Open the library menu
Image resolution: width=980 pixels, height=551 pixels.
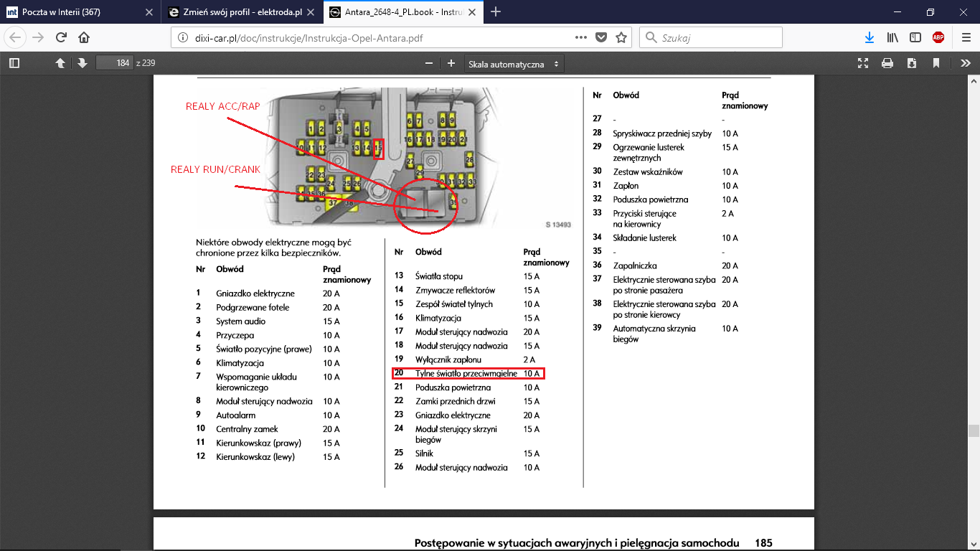coord(892,37)
